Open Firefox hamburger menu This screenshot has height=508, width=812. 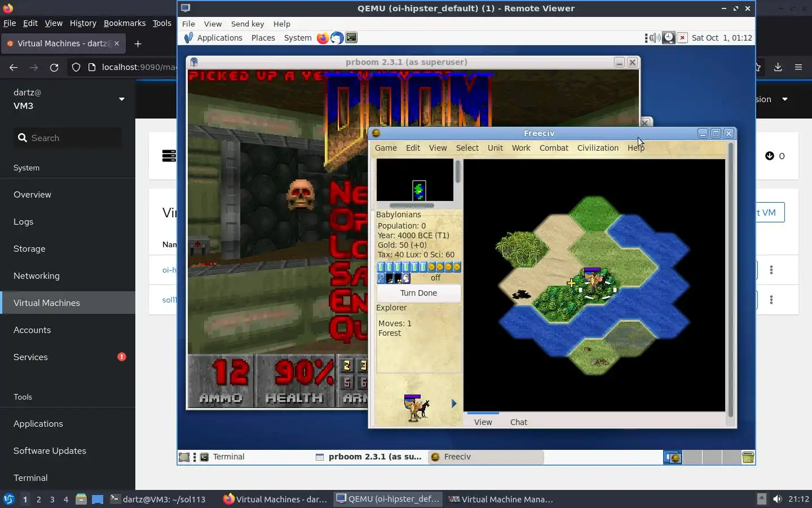[x=798, y=67]
